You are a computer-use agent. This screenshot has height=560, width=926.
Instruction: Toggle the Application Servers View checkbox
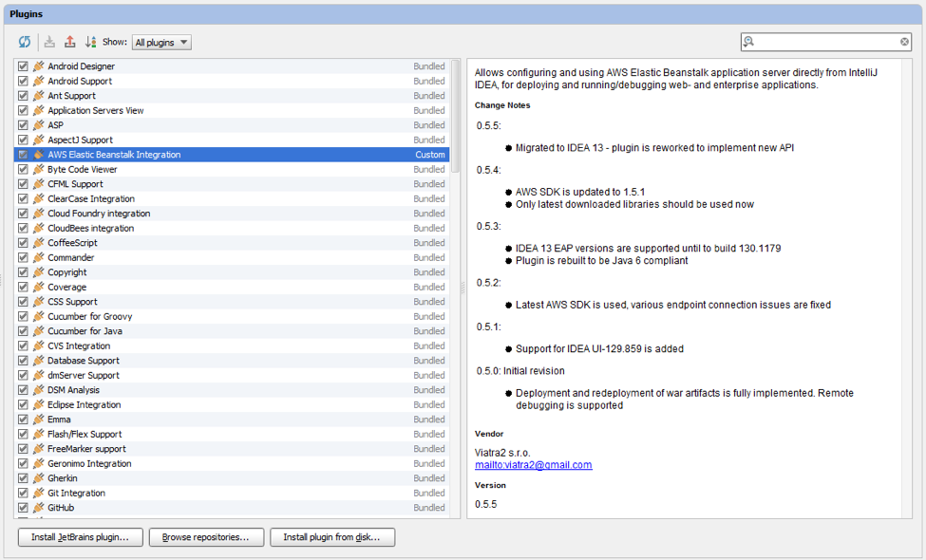(x=23, y=110)
